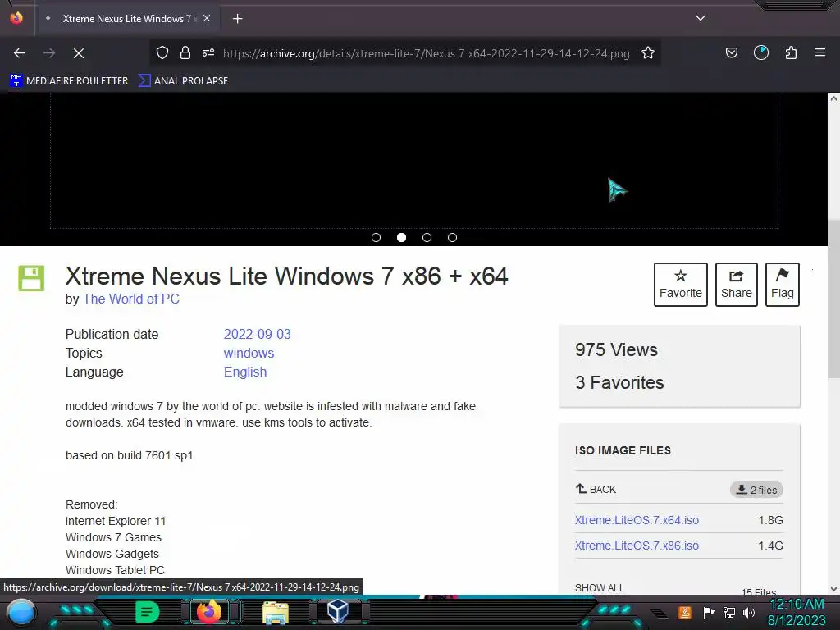The image size is (840, 630).
Task: Open the windows topic link
Action: pyautogui.click(x=249, y=353)
